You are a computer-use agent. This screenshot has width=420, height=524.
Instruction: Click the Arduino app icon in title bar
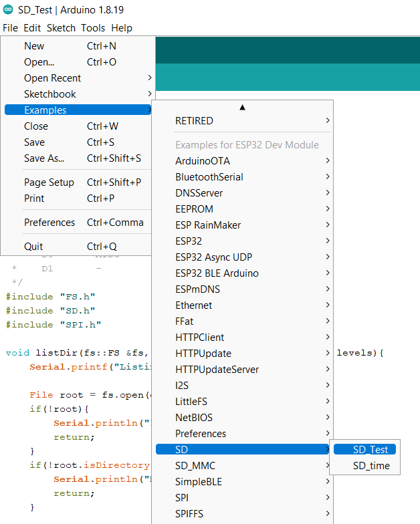pyautogui.click(x=8, y=10)
